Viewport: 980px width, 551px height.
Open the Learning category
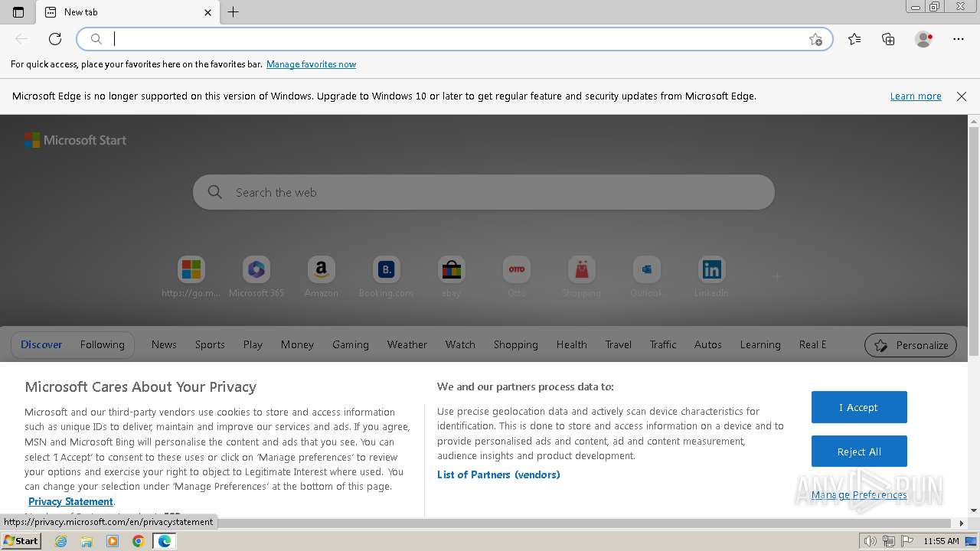coord(760,345)
